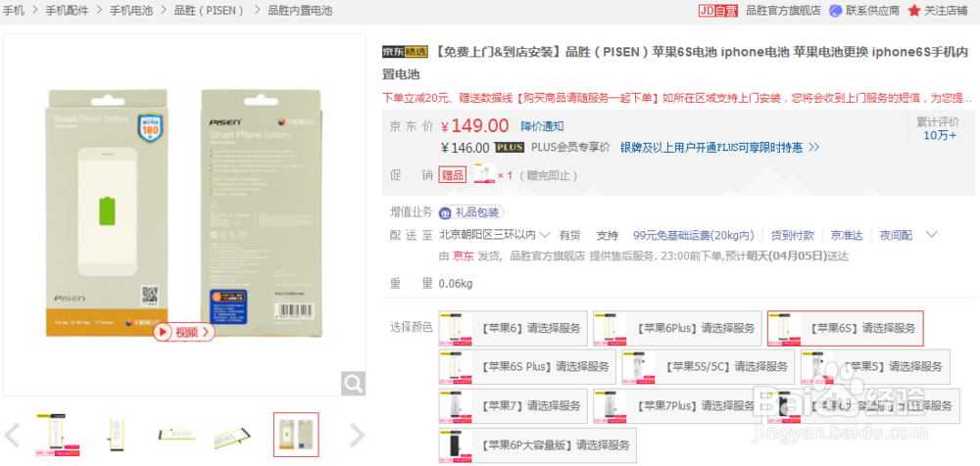980x466 pixels.
Task: Choose the 【苹果7Plus】 battery option
Action: coord(677,406)
